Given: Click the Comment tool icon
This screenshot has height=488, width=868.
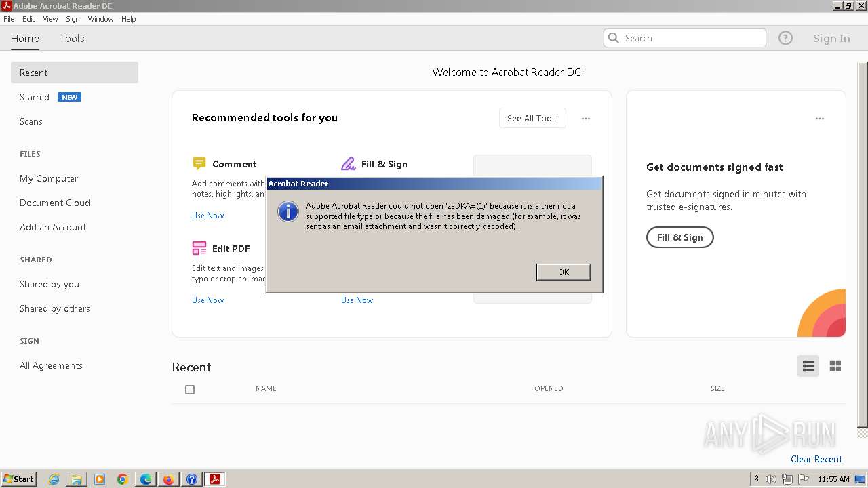Looking at the screenshot, I should click(199, 163).
